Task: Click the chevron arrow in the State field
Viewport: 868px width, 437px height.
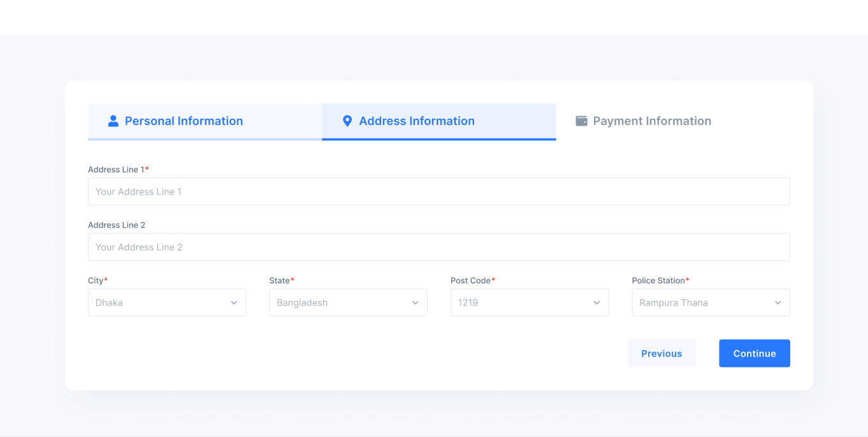Action: (416, 303)
